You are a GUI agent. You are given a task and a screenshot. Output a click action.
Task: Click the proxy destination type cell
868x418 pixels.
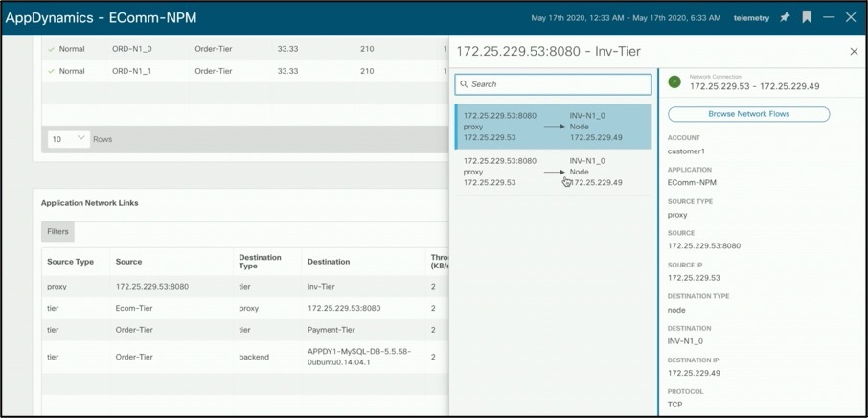(248, 308)
